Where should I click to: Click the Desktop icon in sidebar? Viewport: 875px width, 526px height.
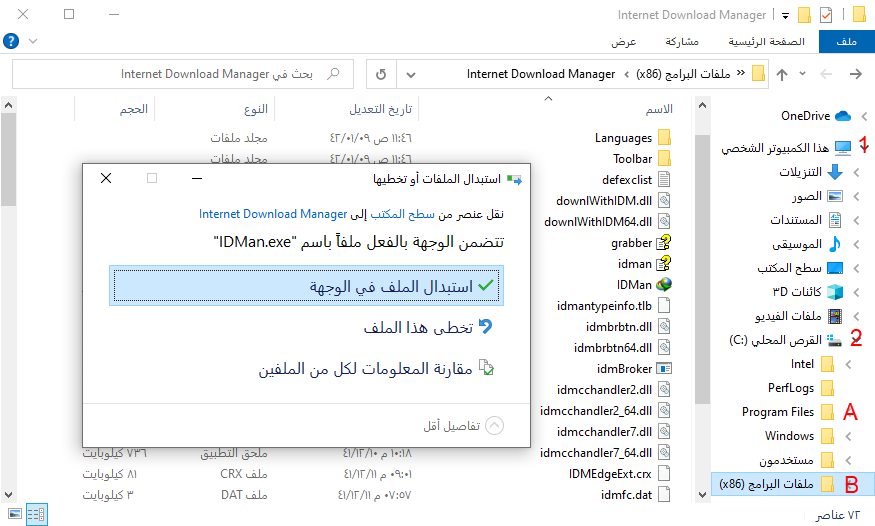[835, 268]
